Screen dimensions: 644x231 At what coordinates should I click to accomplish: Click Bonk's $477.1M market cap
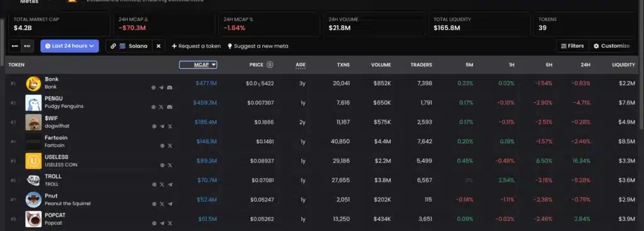tap(206, 83)
